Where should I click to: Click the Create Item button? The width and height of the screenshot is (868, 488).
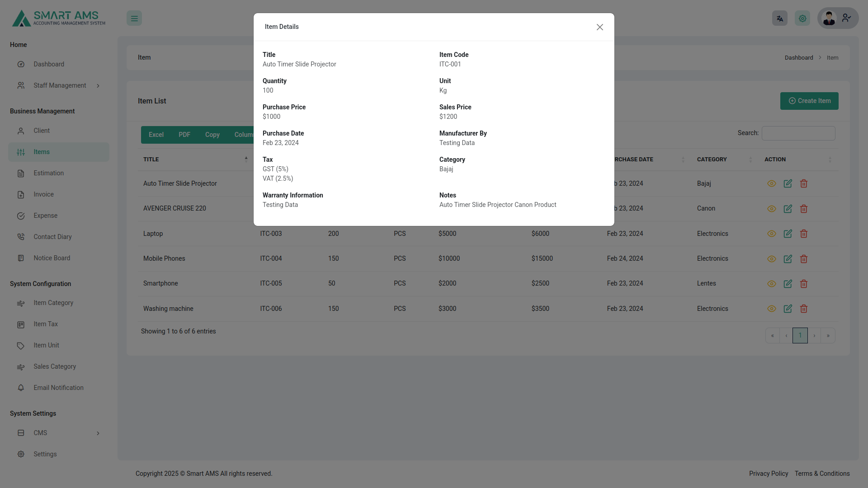coord(809,101)
